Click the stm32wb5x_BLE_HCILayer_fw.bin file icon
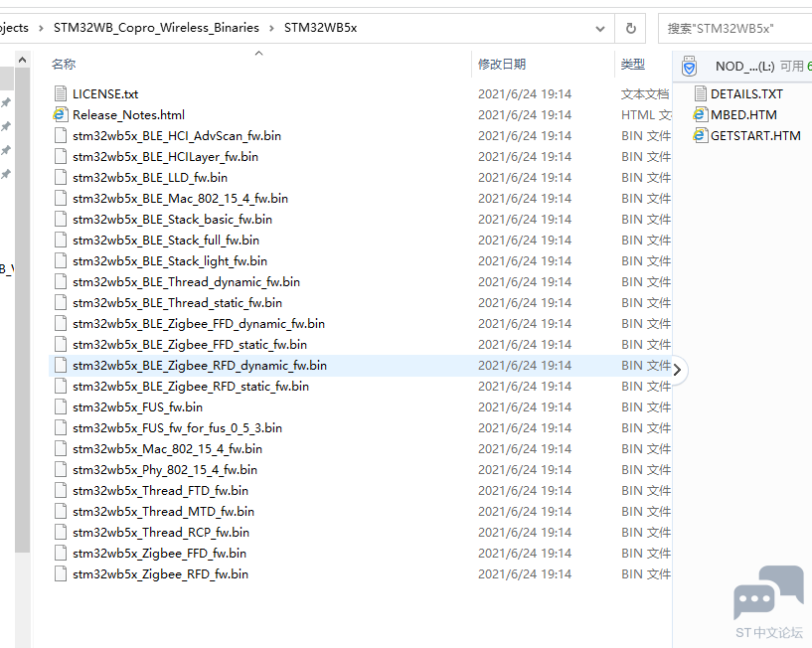The height and width of the screenshot is (648, 812). coord(61,156)
